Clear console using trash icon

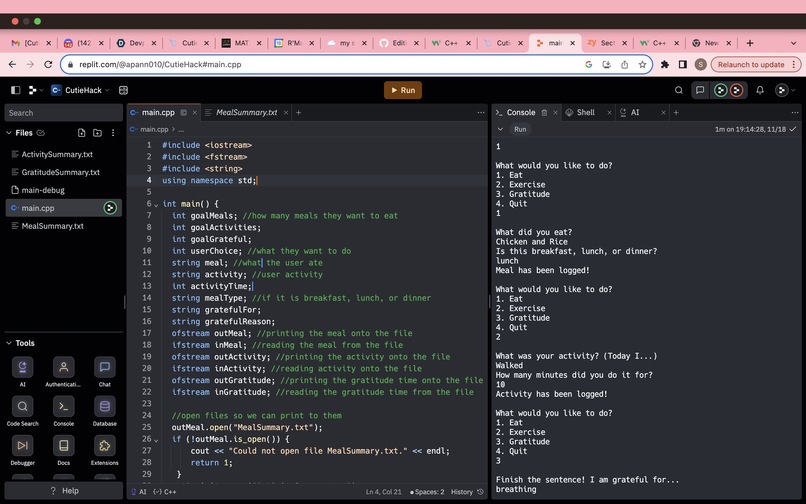pos(544,113)
